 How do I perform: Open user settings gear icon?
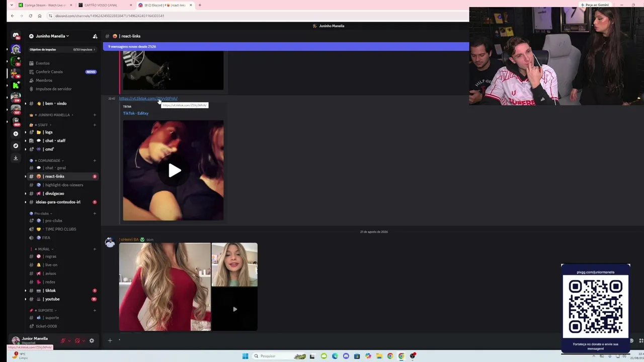[92, 341]
